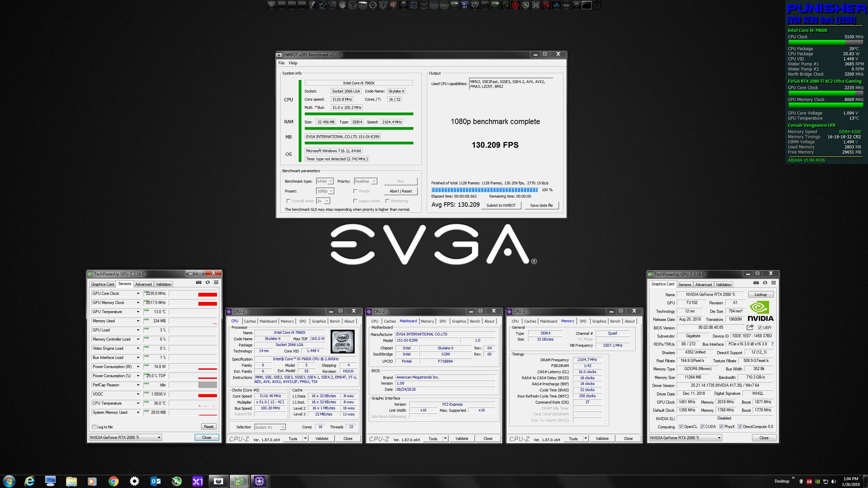Open the GPU selector dropdown in GPU-Z Sensors window
Viewport: 868px width, 488px height.
[x=125, y=438]
